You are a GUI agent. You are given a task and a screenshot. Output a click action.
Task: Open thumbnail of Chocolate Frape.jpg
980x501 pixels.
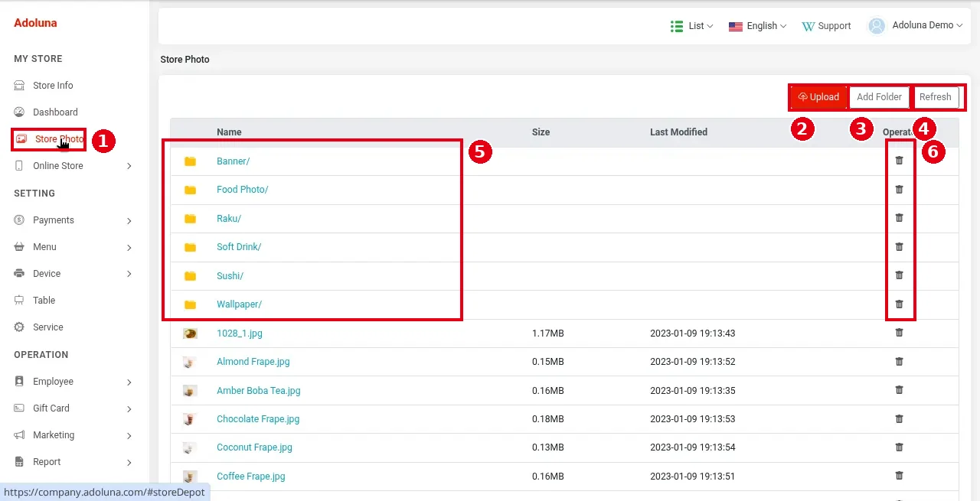click(x=190, y=419)
